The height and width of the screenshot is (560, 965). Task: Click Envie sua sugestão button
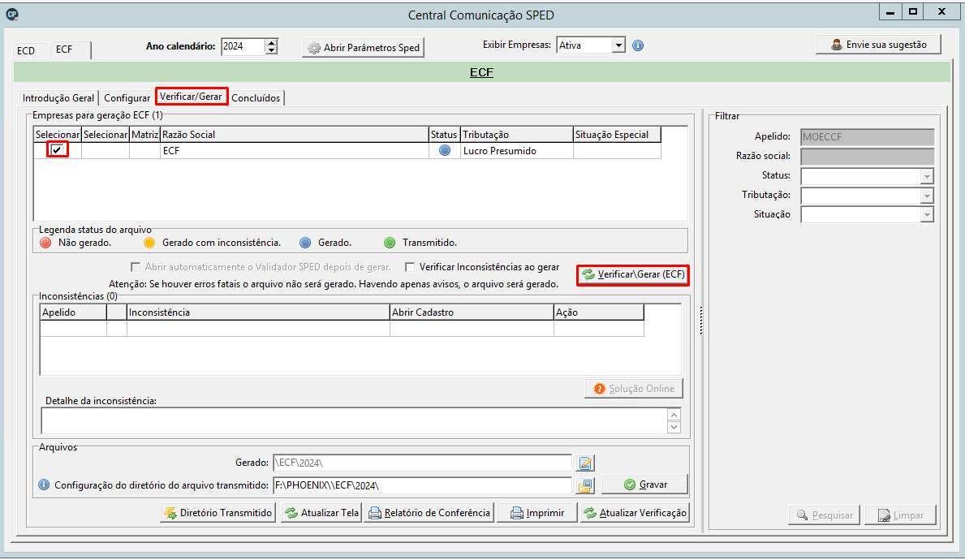coord(878,45)
